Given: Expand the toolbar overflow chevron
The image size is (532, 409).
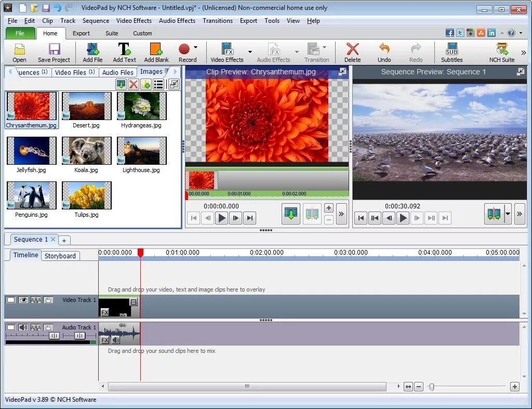Looking at the screenshot, I should pos(524,52).
